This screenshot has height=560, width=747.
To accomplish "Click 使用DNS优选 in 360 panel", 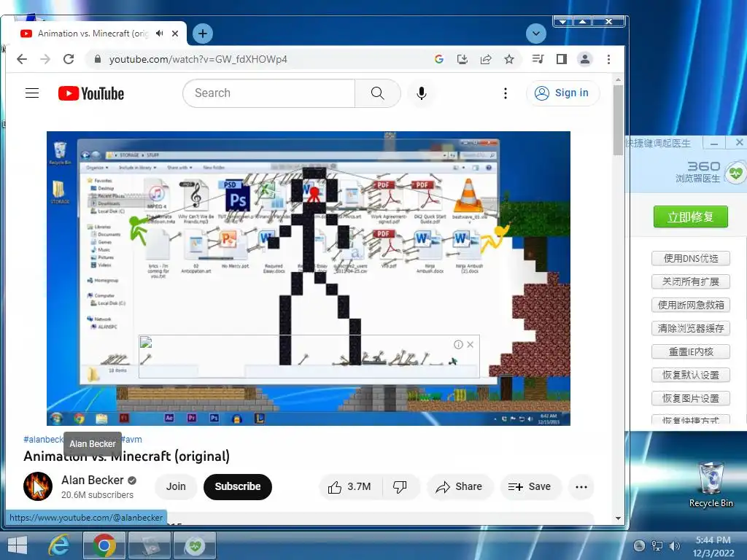I will pos(690,258).
